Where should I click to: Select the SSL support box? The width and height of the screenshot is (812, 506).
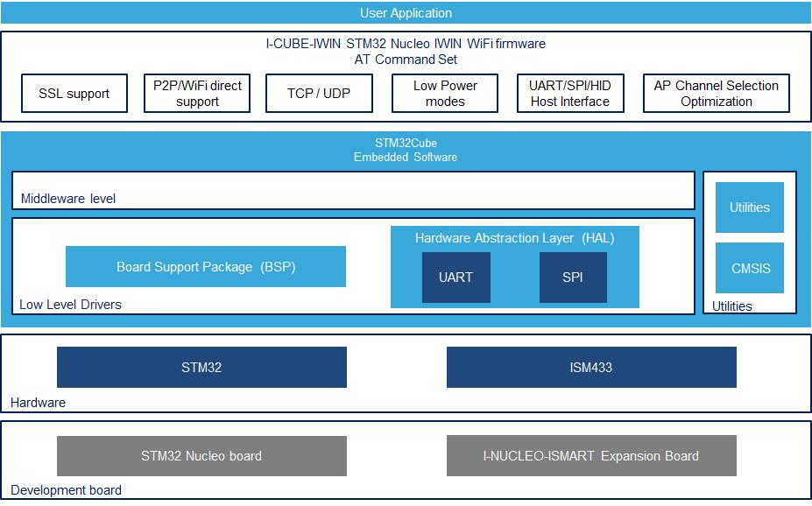[x=74, y=93]
